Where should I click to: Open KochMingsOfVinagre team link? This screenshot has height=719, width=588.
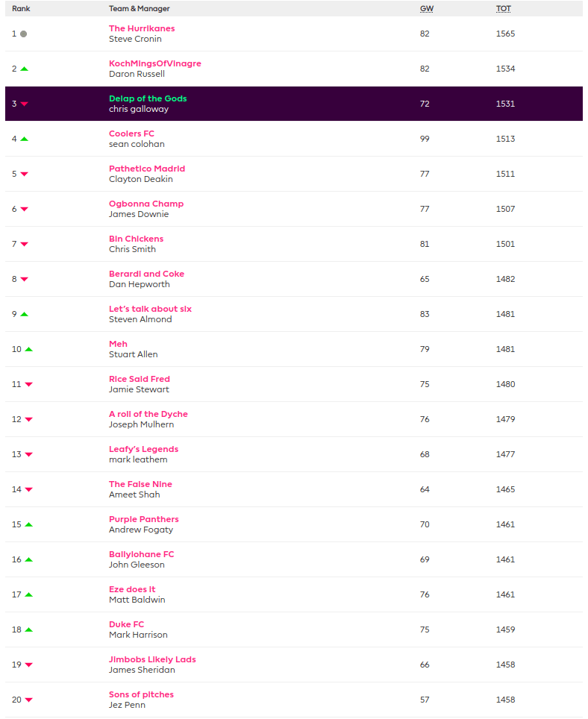[154, 63]
